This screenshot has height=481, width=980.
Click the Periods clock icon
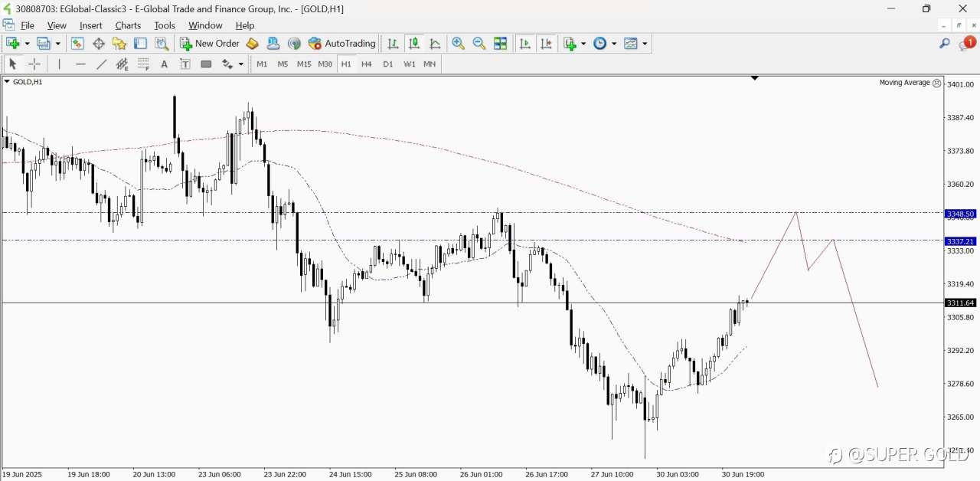600,44
